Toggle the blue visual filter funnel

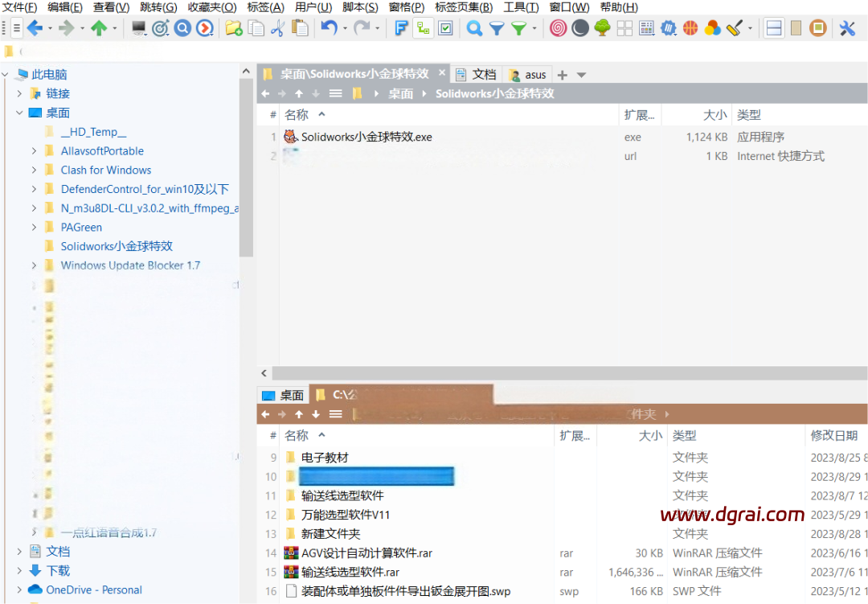click(497, 28)
